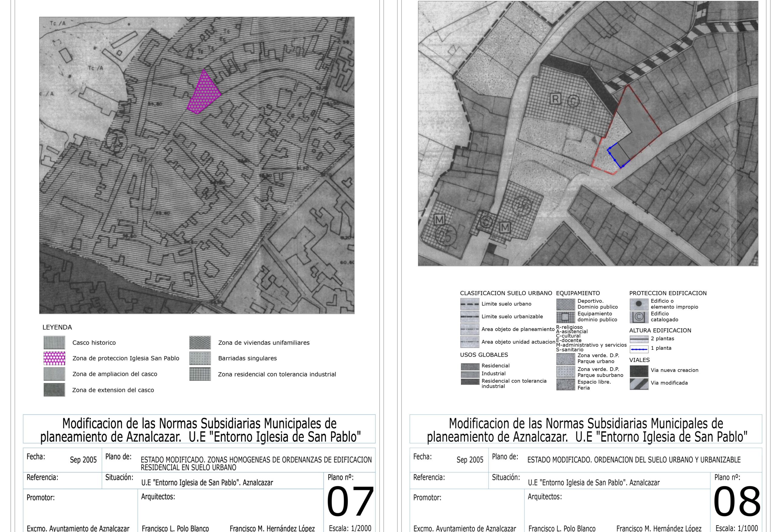
Task: Click the Residencial usos globales swatch
Action: [x=470, y=367]
